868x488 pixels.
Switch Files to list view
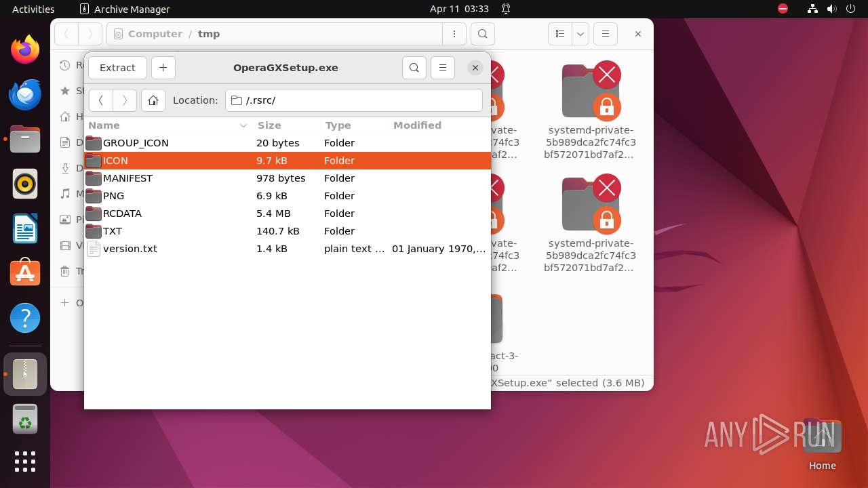pyautogui.click(x=560, y=34)
